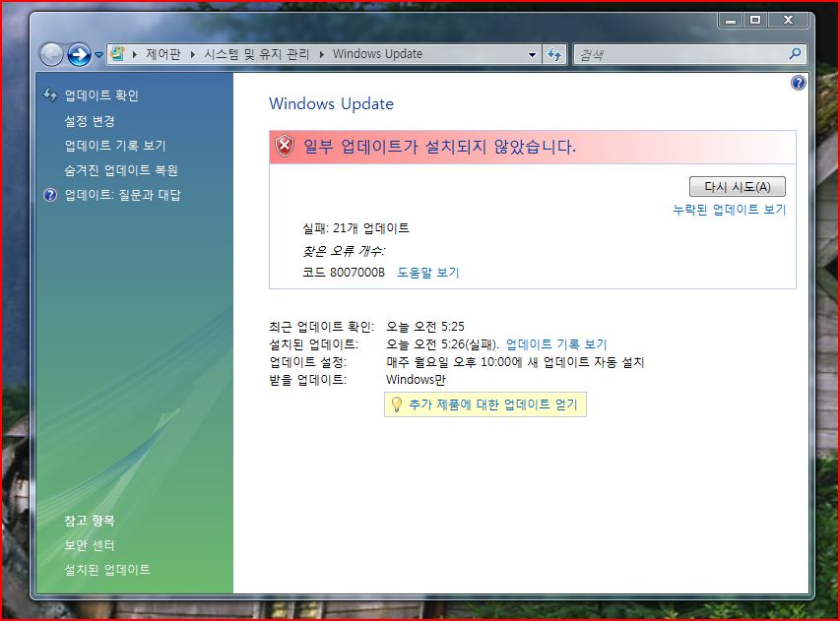
Task: Open 숨겨진 업데이트 복원 link
Action: point(121,170)
